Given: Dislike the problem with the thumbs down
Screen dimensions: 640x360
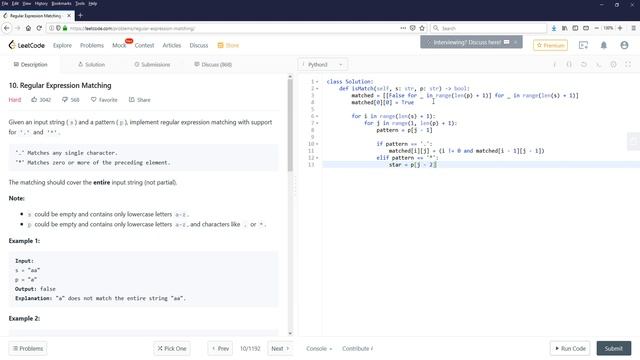Looking at the screenshot, I should (x=65, y=100).
